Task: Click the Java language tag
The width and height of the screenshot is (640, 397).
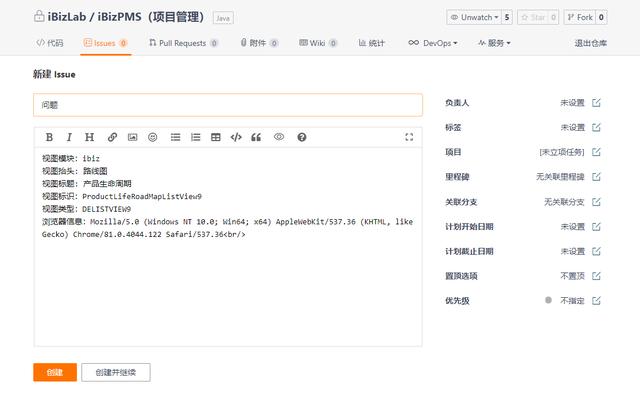Action: point(223,18)
